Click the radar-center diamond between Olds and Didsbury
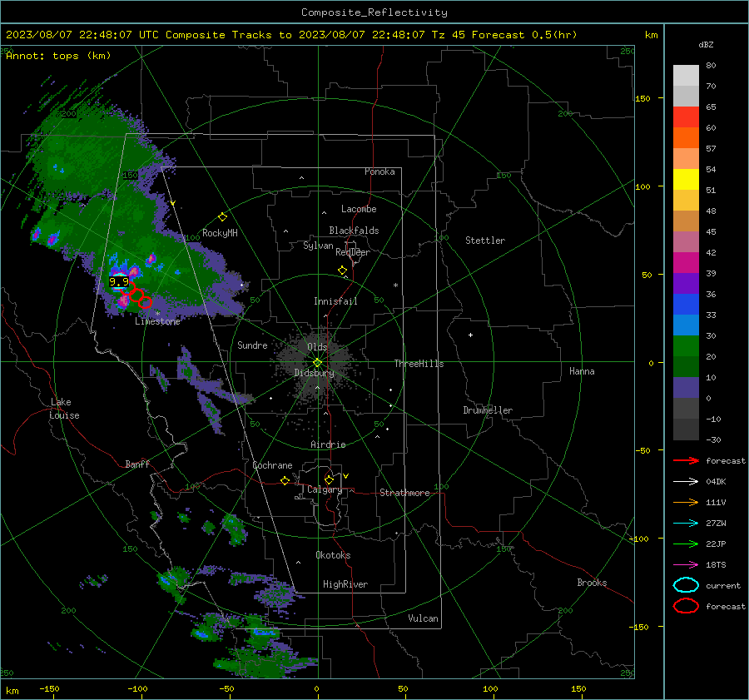The width and height of the screenshot is (749, 700). tap(318, 363)
